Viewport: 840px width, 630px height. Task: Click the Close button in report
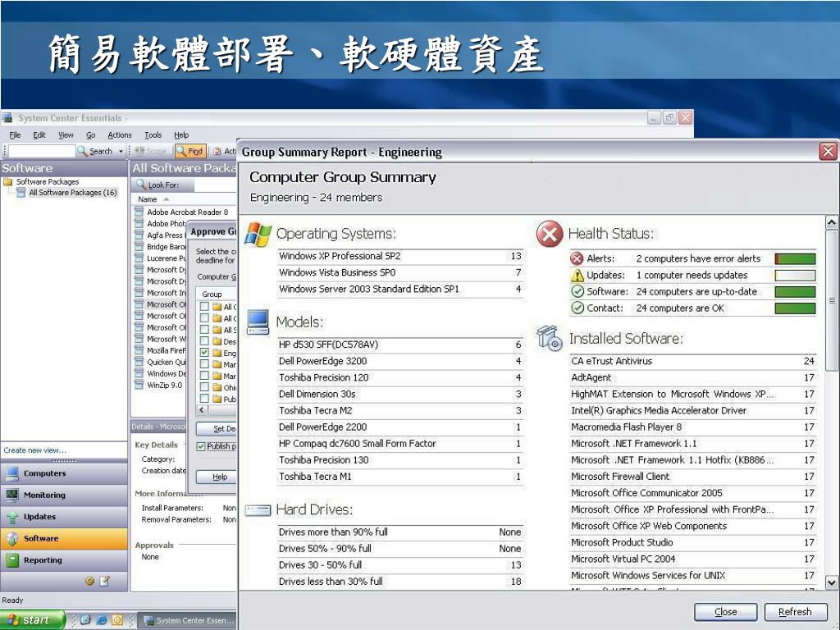coord(725,612)
